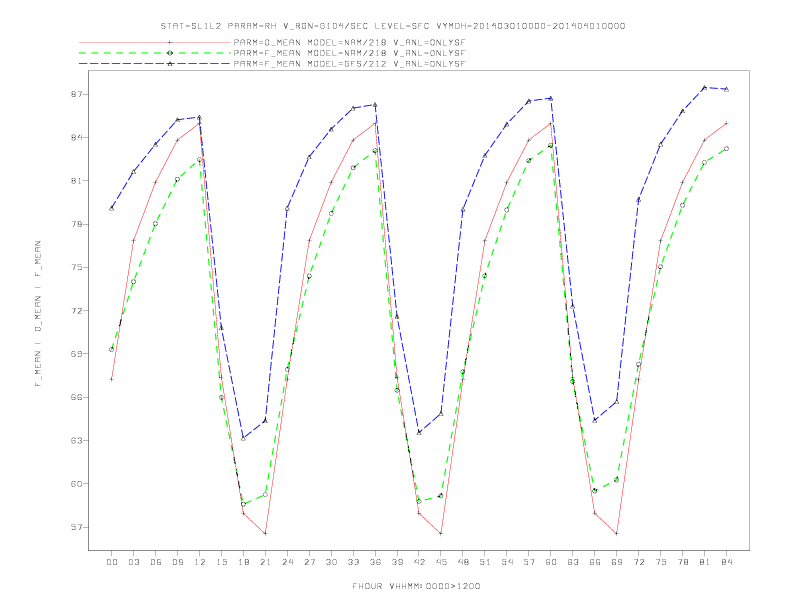Click the red plus data point at hour 69
Screen dimensions: 792x612
pyautogui.click(x=617, y=533)
